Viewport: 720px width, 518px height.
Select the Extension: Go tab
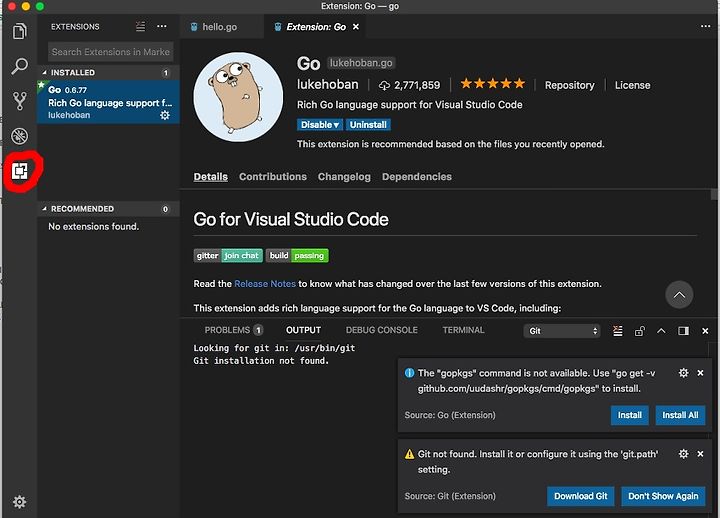pyautogui.click(x=315, y=27)
